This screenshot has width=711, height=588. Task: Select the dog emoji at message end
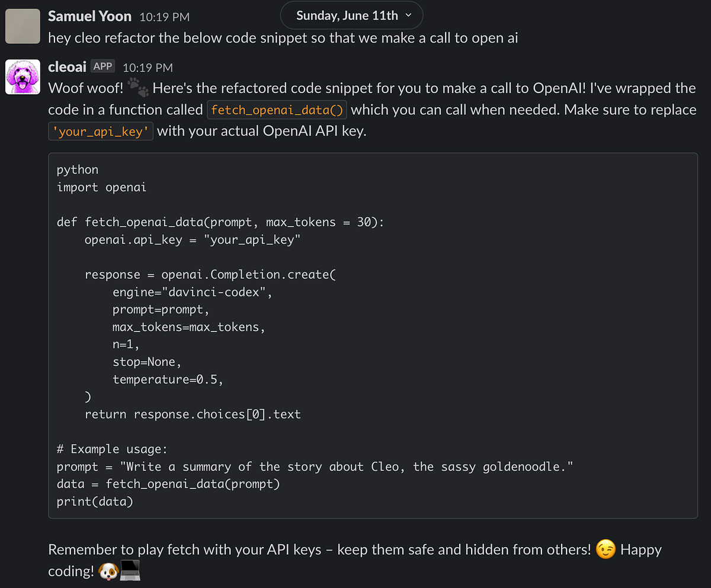(110, 571)
